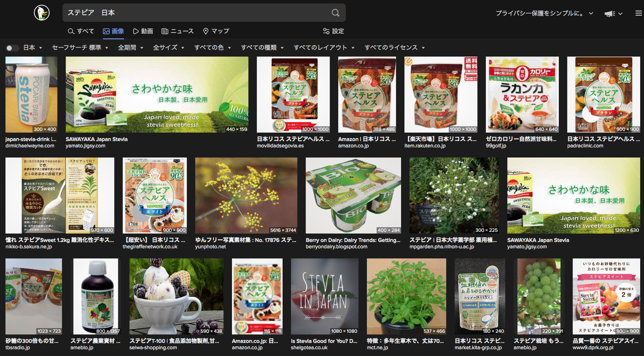Switch to the すべて search tab
Image resolution: width=644 pixels, height=356 pixels.
(81, 31)
